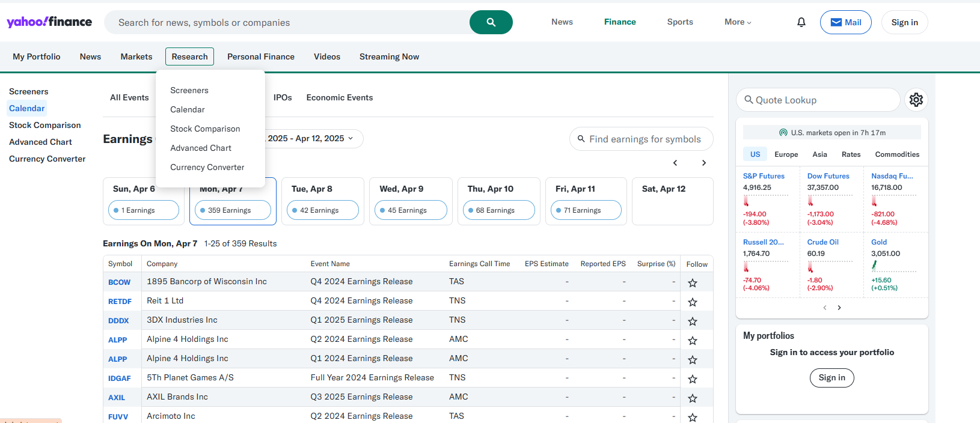Go to previous week with the calendar arrow
This screenshot has width=980, height=423.
pos(675,163)
